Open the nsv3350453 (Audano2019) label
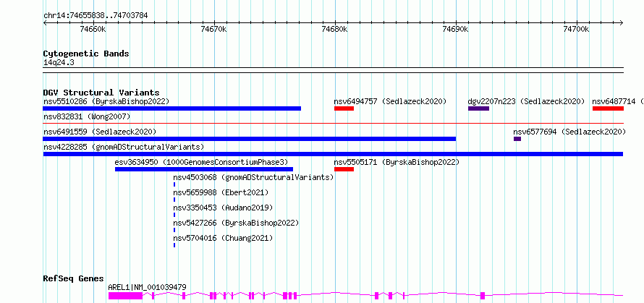The image size is (644, 303). click(223, 208)
